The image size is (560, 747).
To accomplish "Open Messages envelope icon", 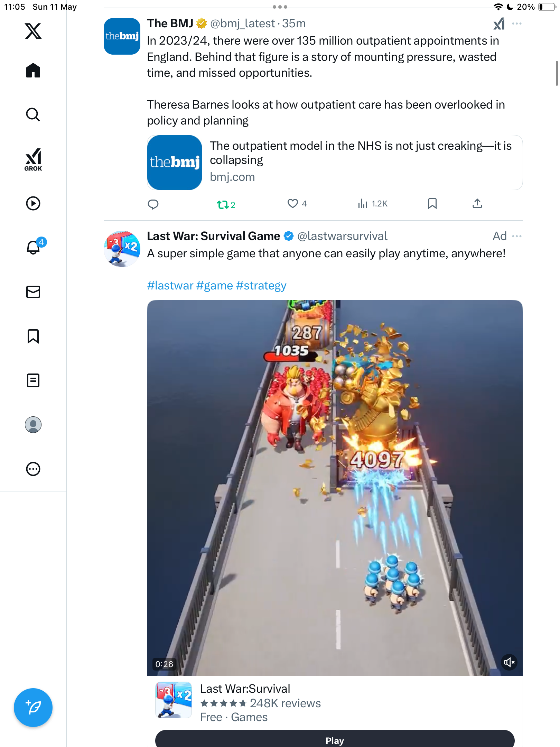I will (x=33, y=292).
